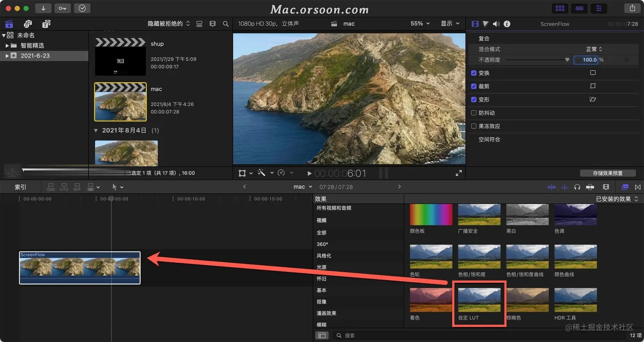This screenshot has height=342, width=644.
Task: Show the Distort onscreen control icon
Action: pos(592,99)
